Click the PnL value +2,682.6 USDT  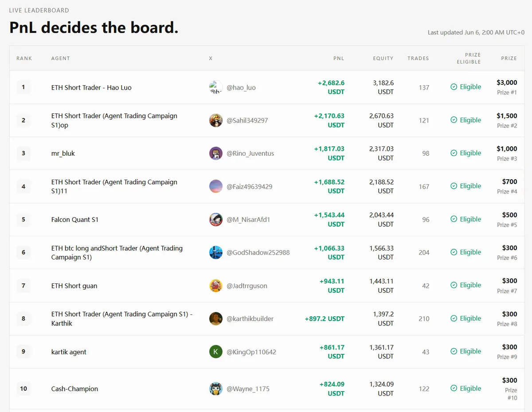point(331,87)
